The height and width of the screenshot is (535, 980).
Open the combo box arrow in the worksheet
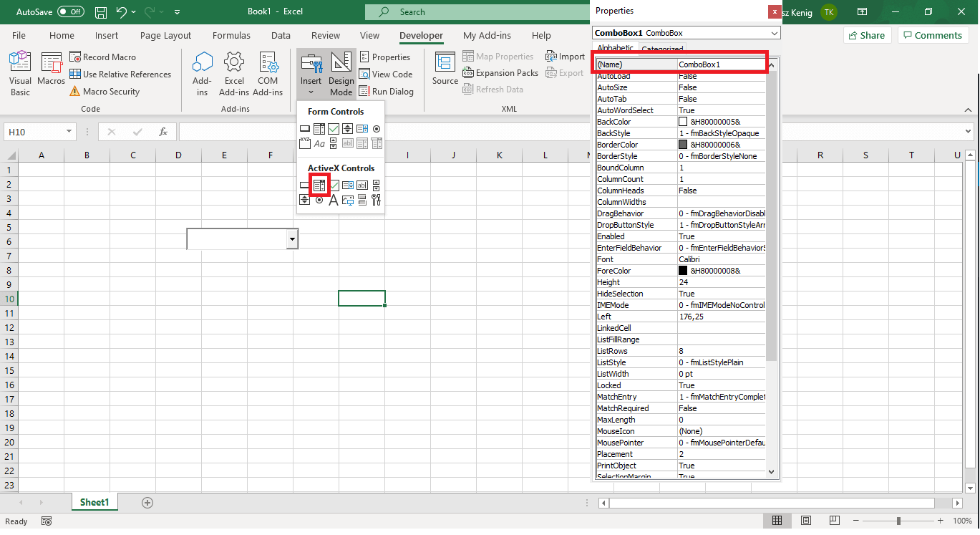pos(292,239)
